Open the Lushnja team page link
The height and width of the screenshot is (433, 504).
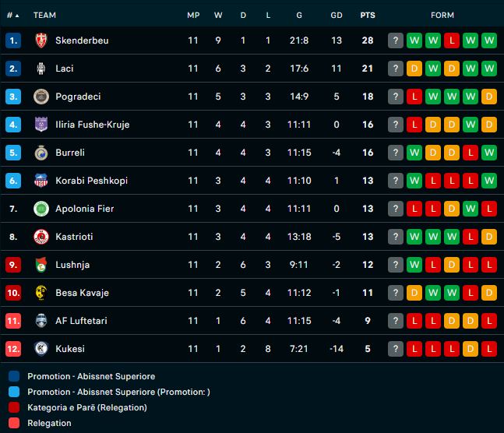73,265
